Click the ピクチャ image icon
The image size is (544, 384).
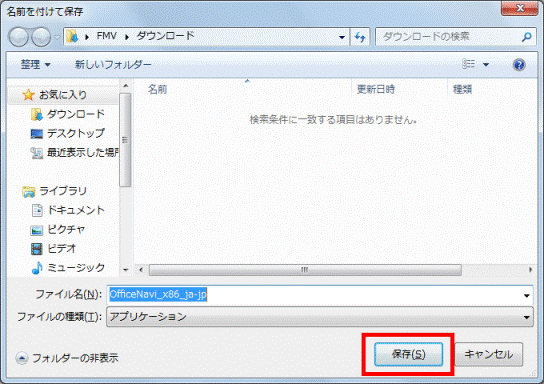pos(37,230)
